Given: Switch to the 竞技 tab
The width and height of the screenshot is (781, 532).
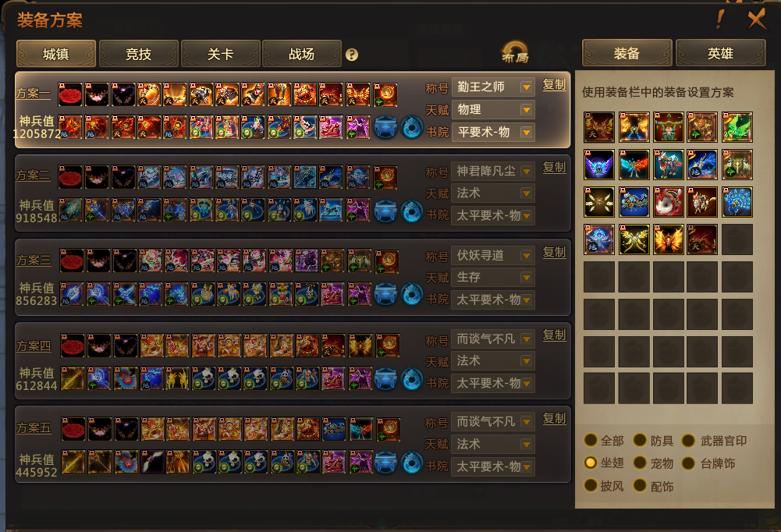Looking at the screenshot, I should pos(138,54).
